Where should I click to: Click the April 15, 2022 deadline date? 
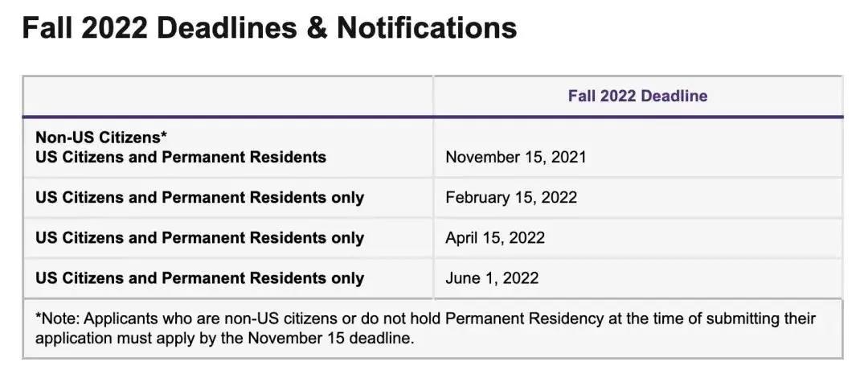[x=495, y=238]
